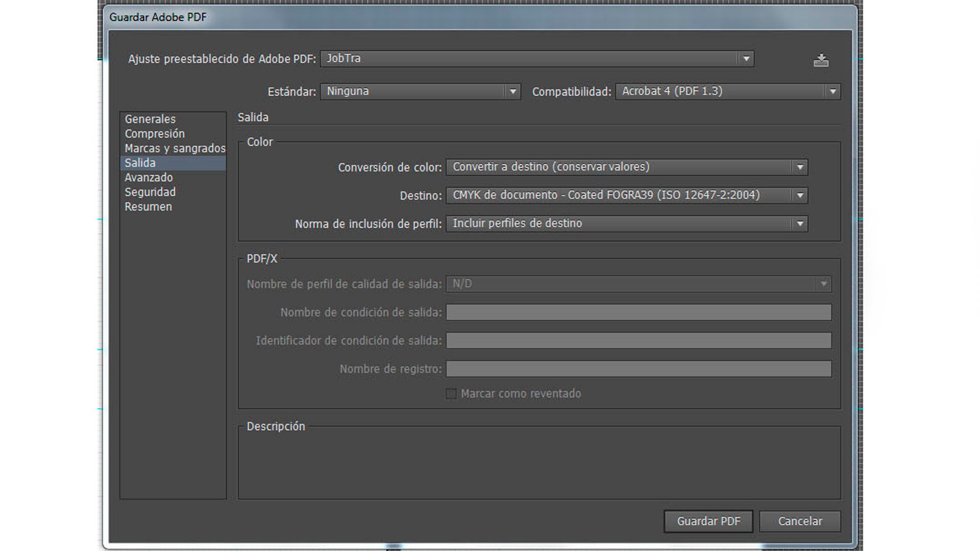Image resolution: width=980 pixels, height=551 pixels.
Task: Open Nombre de perfil de calidad dropdown
Action: point(639,284)
